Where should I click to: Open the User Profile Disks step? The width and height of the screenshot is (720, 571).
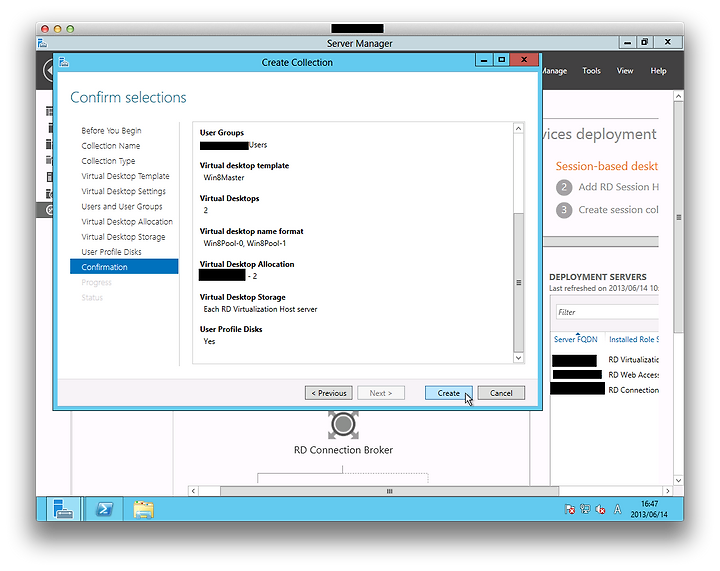pyautogui.click(x=112, y=252)
